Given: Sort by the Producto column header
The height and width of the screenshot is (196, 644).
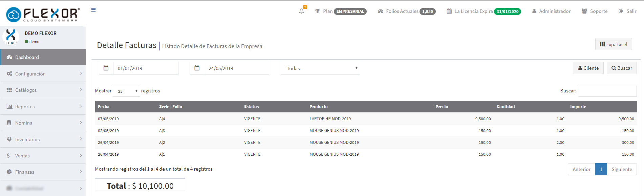Looking at the screenshot, I should point(370,107).
